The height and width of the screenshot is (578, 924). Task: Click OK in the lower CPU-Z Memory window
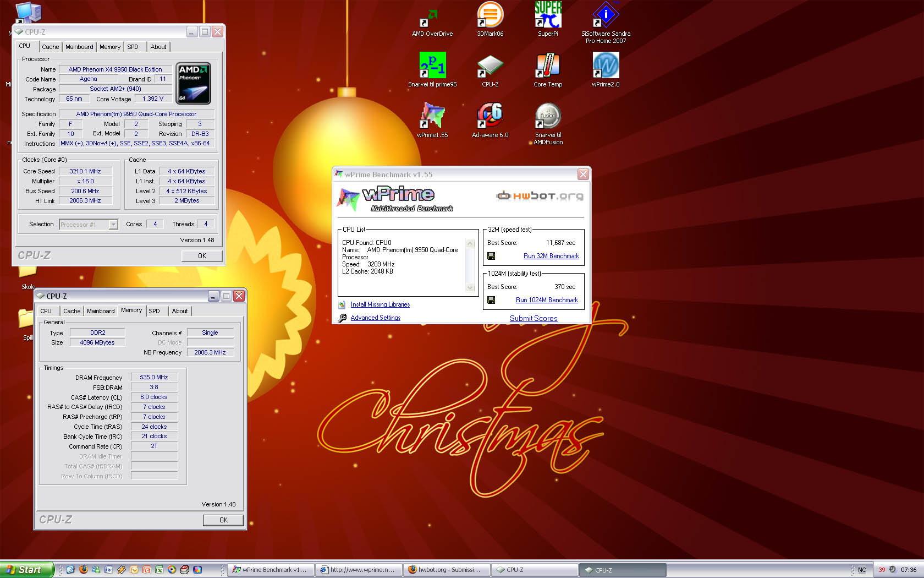click(223, 520)
